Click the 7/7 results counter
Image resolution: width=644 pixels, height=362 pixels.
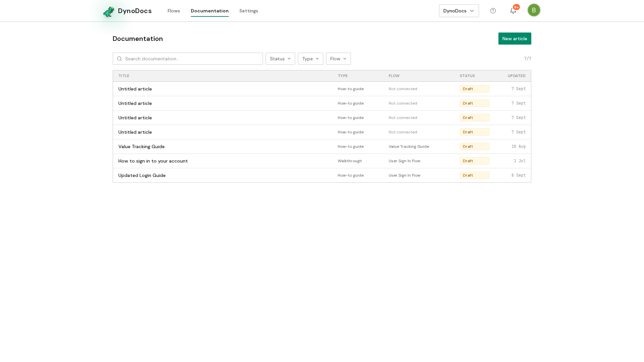[528, 59]
